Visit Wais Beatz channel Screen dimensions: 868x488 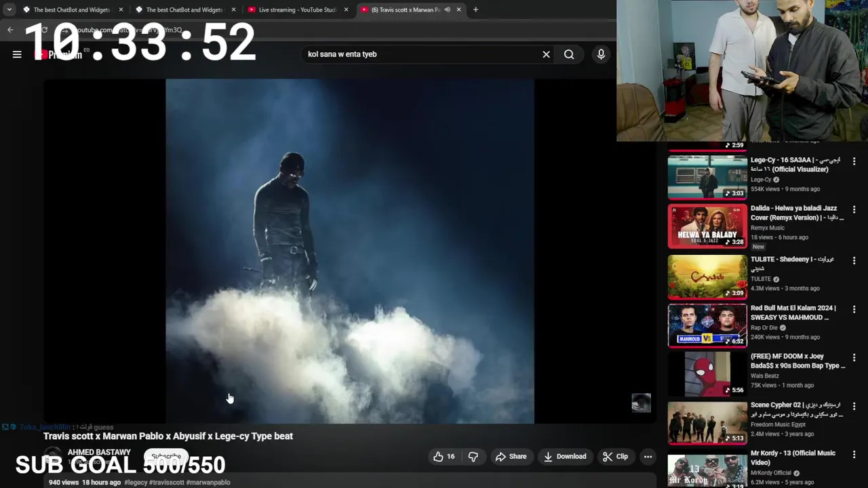click(765, 375)
